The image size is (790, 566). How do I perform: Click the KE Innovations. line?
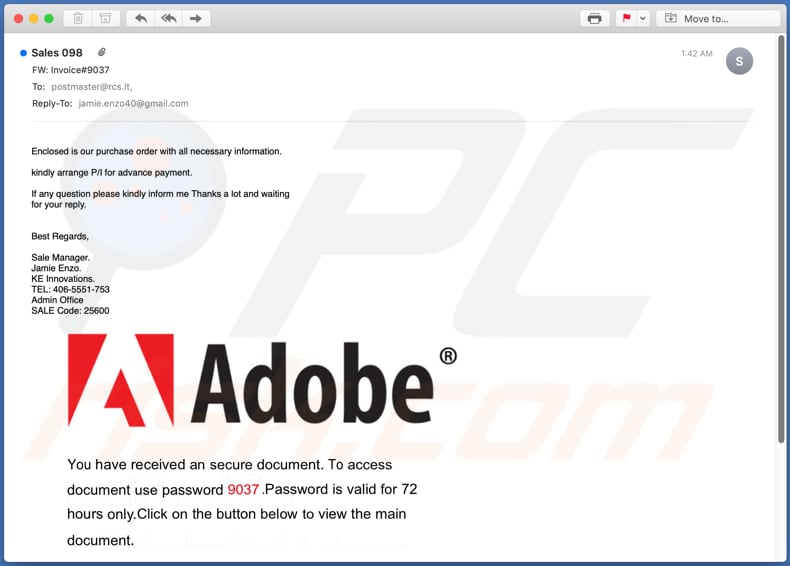[x=63, y=279]
